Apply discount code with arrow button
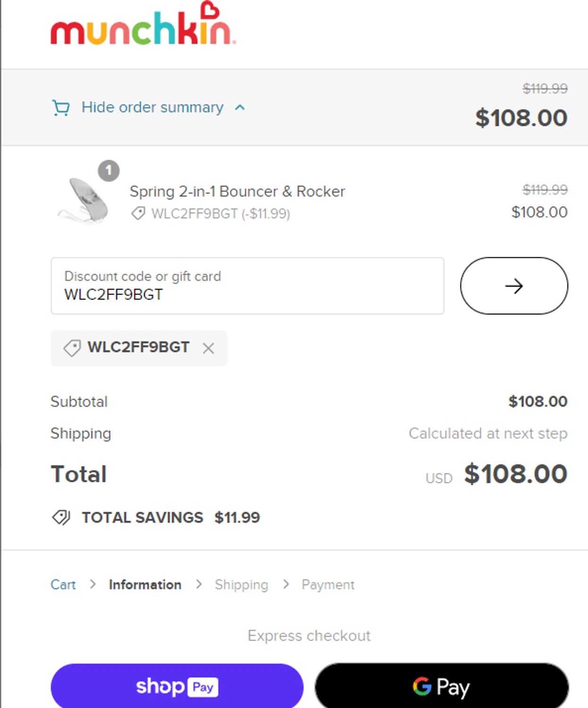The height and width of the screenshot is (708, 588). point(513,286)
